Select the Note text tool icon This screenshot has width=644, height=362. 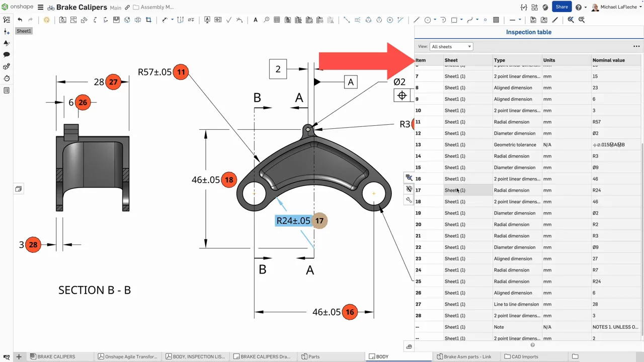pyautogui.click(x=256, y=20)
